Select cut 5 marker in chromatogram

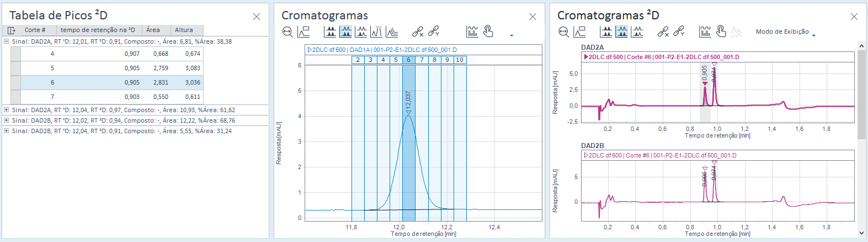(x=396, y=60)
